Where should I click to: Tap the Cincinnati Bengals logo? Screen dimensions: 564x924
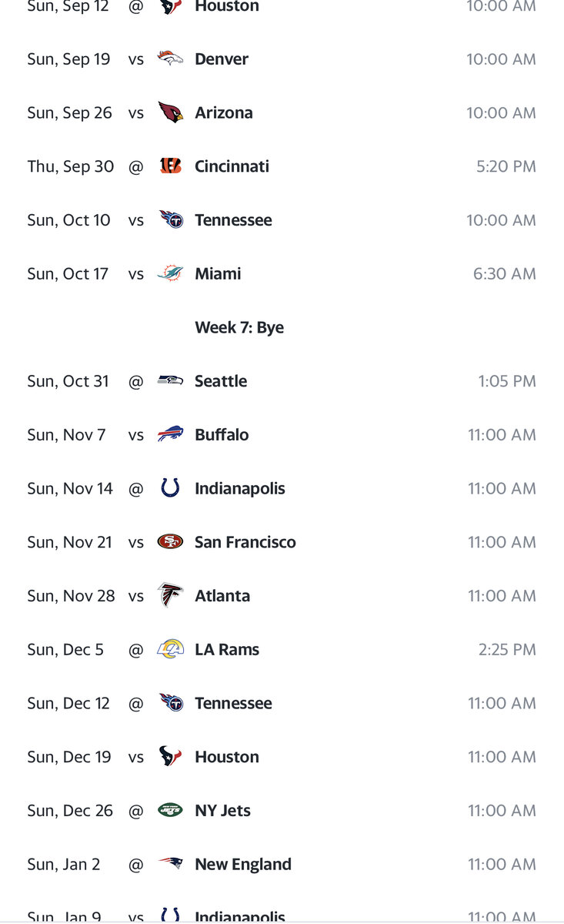pos(170,166)
